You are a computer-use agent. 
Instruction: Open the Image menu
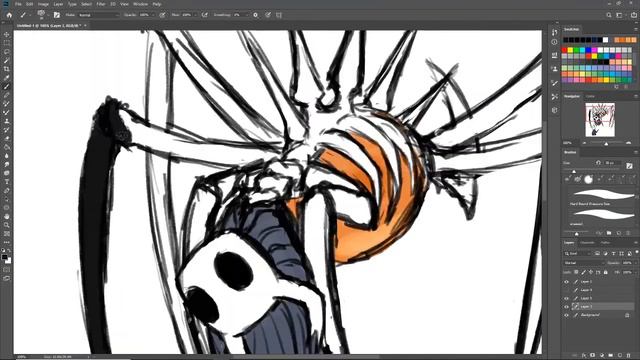[x=43, y=4]
